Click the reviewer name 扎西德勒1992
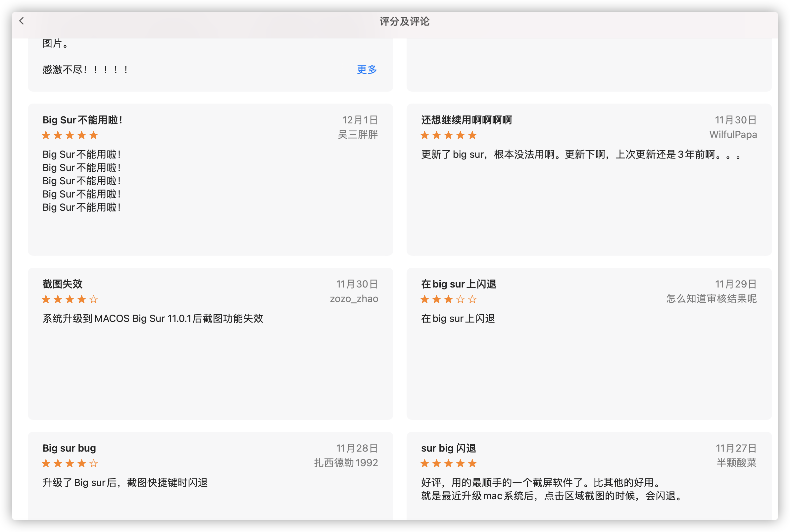Screen dimensions: 790x532 click(x=346, y=463)
